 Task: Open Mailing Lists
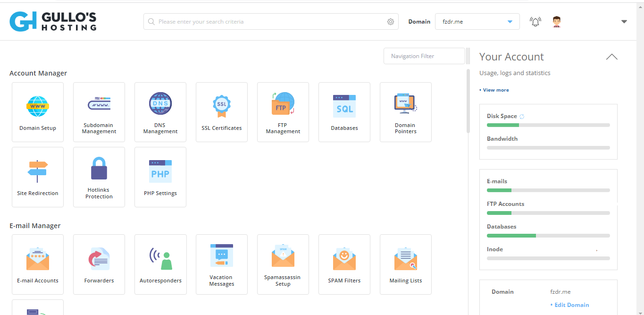pyautogui.click(x=406, y=264)
